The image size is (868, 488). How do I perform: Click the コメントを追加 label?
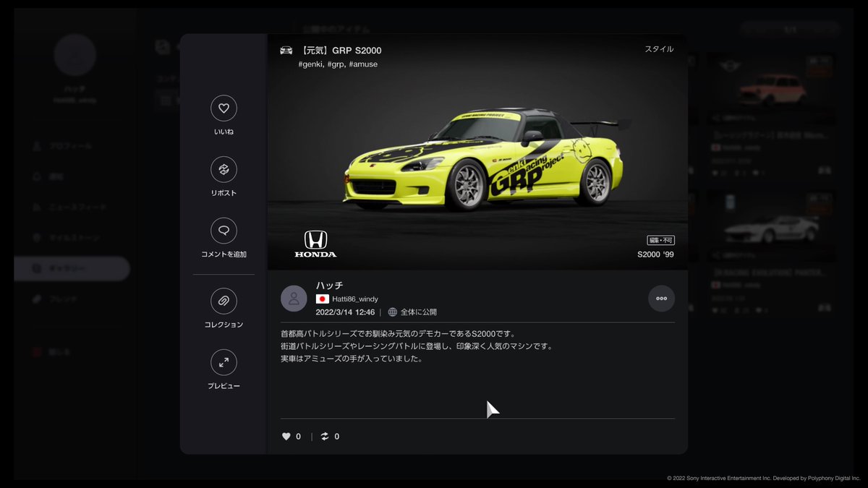(x=224, y=254)
